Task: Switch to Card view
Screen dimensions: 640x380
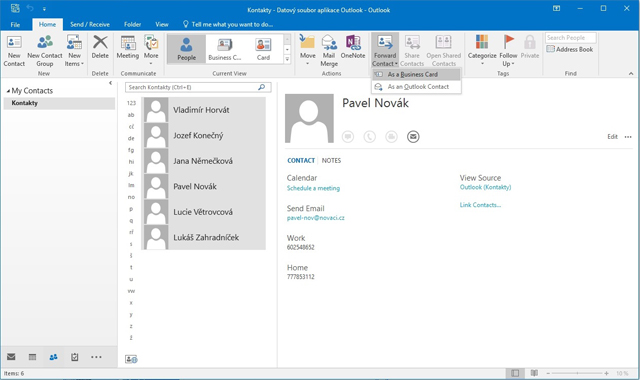Action: [x=263, y=49]
